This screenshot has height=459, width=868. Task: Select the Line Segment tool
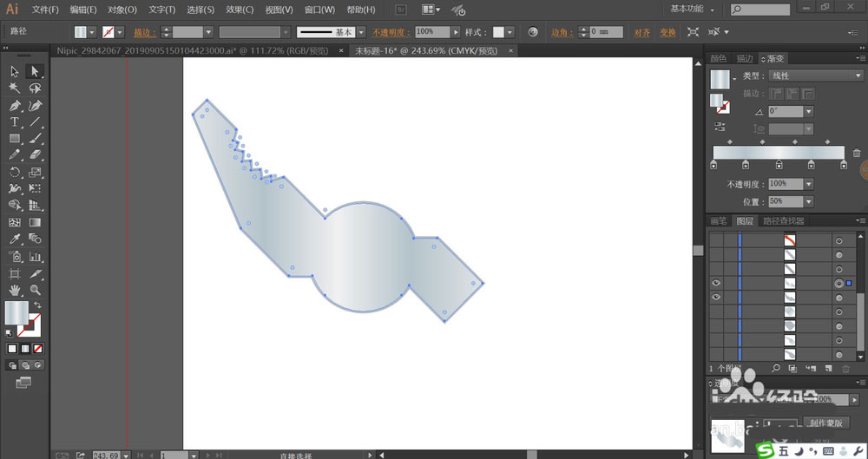pyautogui.click(x=35, y=121)
